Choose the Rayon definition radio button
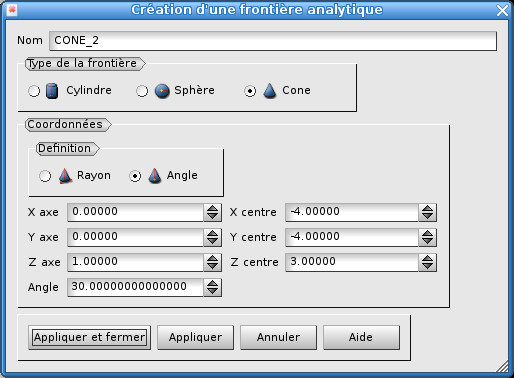This screenshot has width=514, height=378. 45,176
